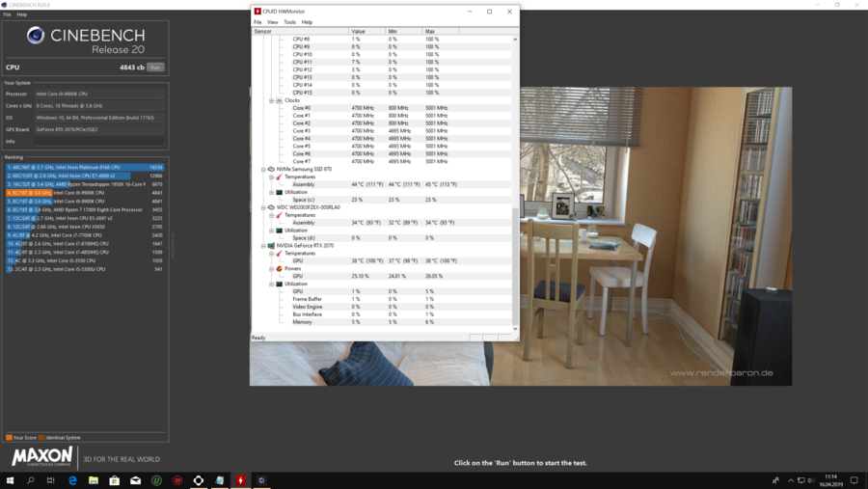Collapse Powers under NVIDIA GeForce RTX 2070

(271, 268)
